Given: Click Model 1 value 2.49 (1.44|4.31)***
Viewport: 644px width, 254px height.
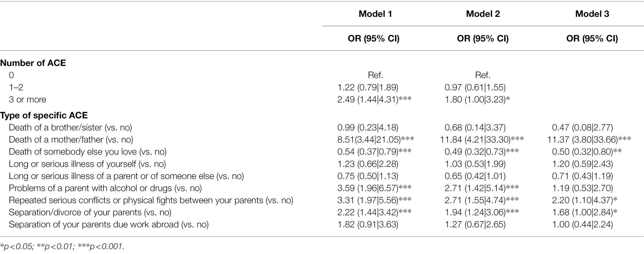Looking at the screenshot, I should (x=375, y=99).
